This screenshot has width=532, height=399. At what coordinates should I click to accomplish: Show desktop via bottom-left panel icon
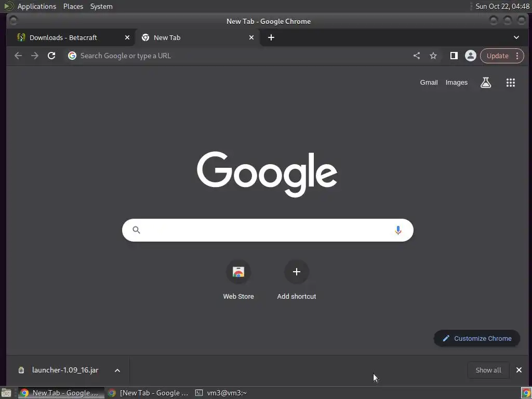(6, 393)
